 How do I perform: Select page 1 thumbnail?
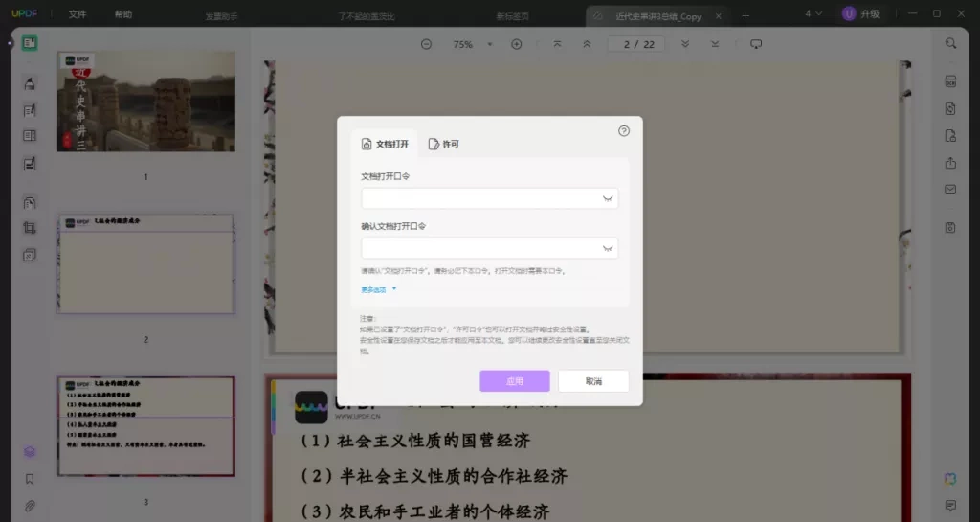point(146,102)
